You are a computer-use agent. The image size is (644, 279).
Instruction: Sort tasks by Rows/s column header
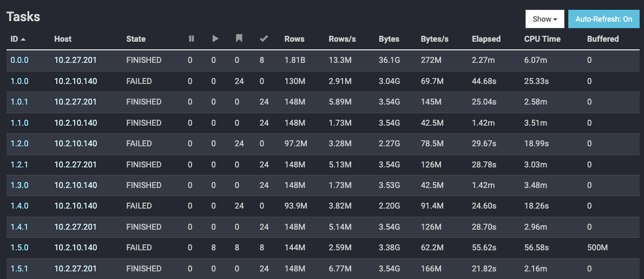[x=342, y=39]
